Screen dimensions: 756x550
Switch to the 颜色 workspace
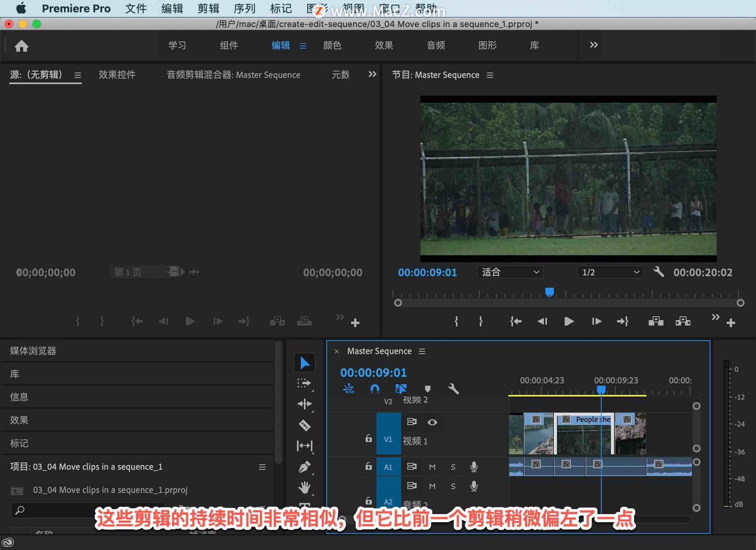point(332,45)
